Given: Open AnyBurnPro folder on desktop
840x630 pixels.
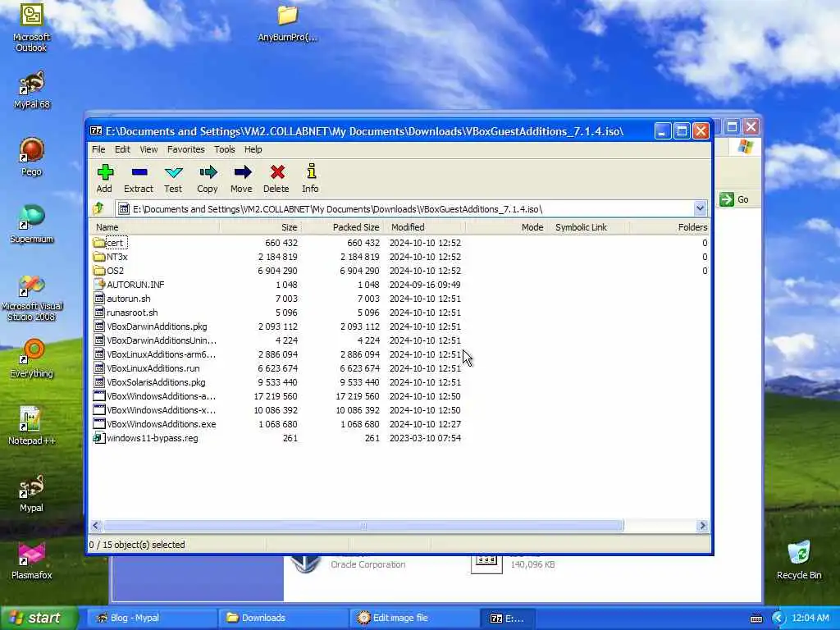Looking at the screenshot, I should (x=287, y=24).
